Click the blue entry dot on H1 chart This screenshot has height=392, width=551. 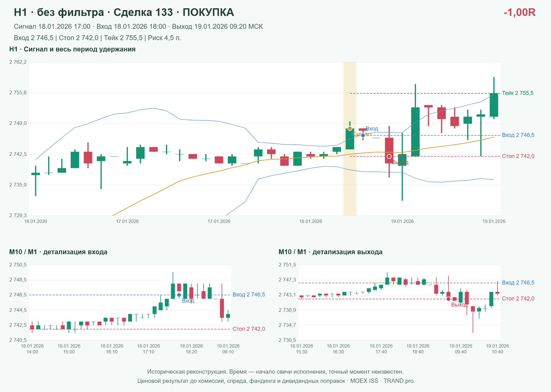363,135
